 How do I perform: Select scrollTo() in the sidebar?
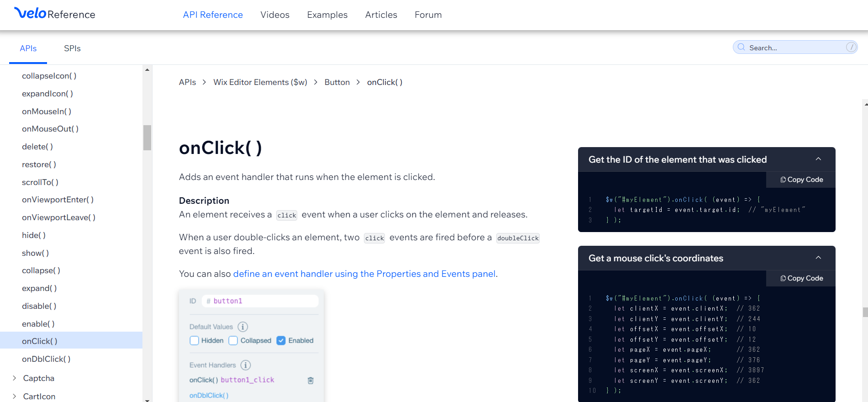[40, 182]
